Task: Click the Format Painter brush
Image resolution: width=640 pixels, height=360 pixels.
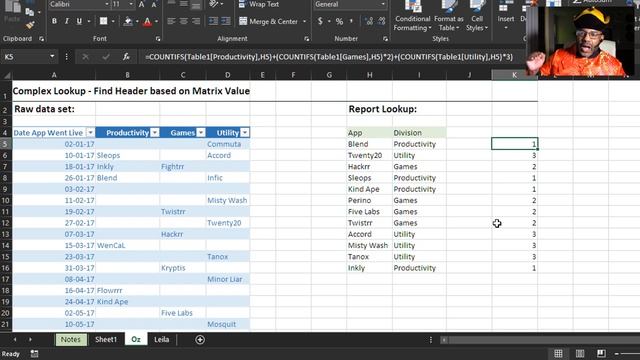Action: 30,25
